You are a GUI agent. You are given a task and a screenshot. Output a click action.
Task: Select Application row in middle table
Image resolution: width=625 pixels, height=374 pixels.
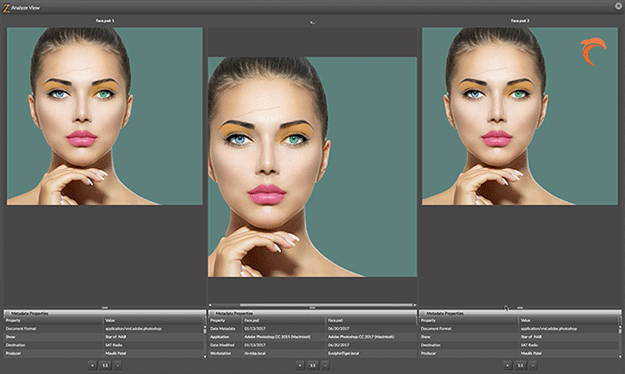pyautogui.click(x=312, y=337)
